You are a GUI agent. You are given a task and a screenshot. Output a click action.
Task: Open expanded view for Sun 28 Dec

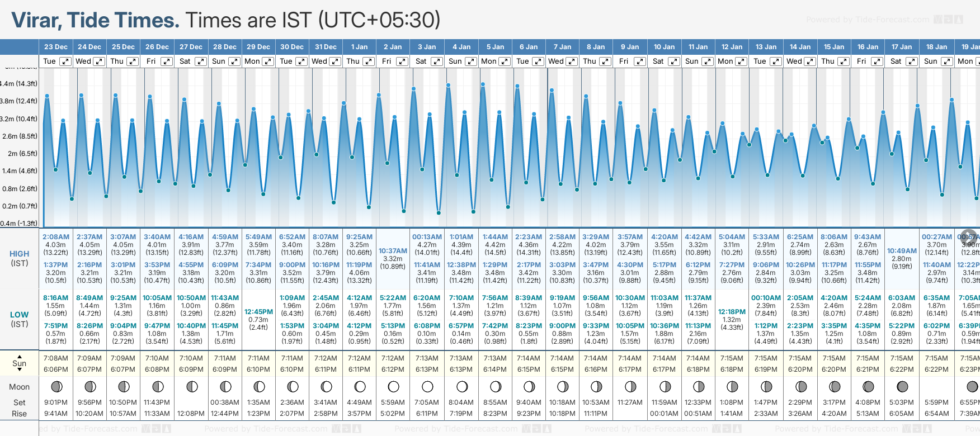coord(234,61)
